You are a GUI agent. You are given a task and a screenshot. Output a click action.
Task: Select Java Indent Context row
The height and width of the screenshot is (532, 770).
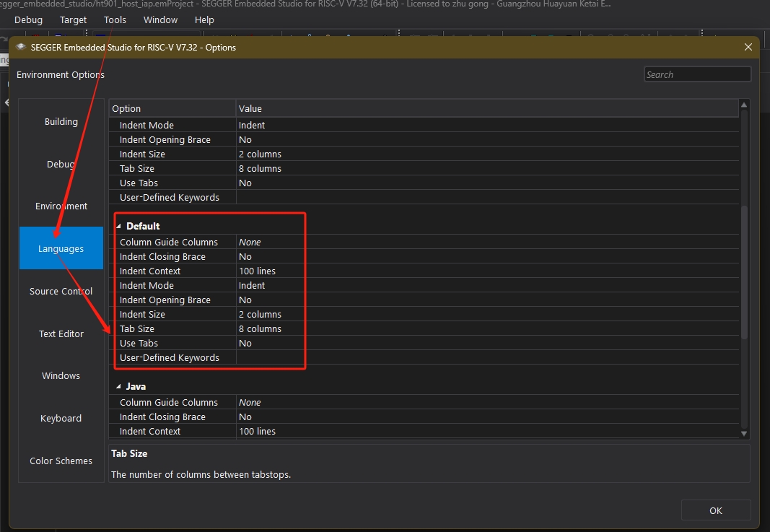424,431
